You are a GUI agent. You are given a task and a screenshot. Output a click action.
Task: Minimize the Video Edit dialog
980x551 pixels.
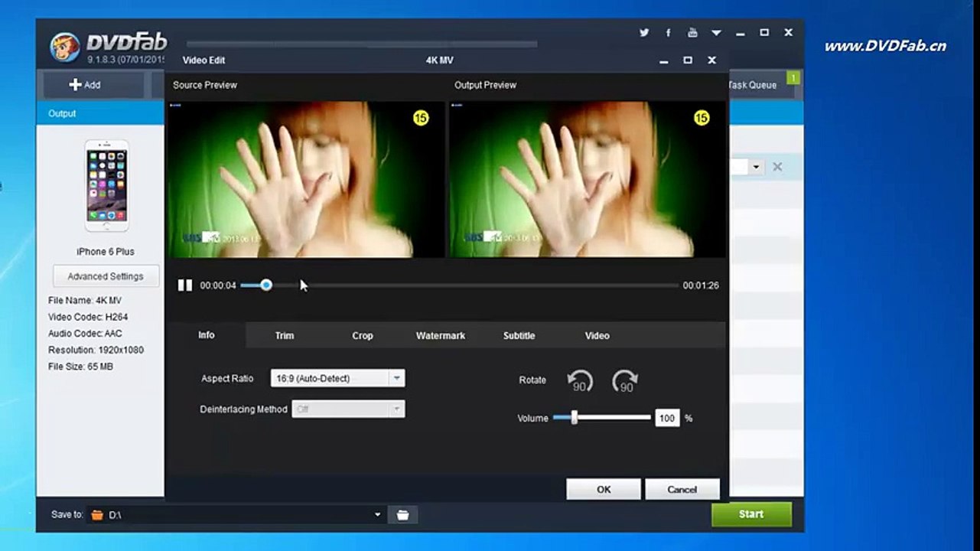(x=664, y=60)
